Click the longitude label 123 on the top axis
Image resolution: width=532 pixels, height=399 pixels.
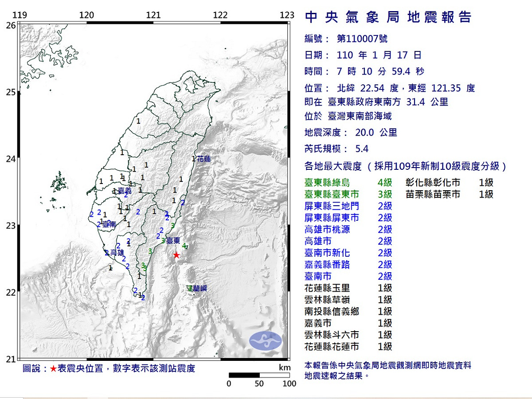click(x=287, y=15)
